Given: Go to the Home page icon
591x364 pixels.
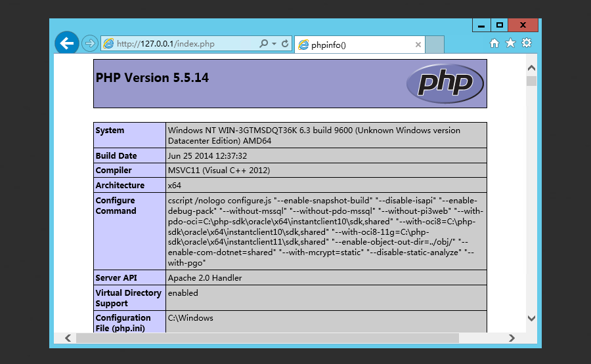Looking at the screenshot, I should click(x=494, y=43).
